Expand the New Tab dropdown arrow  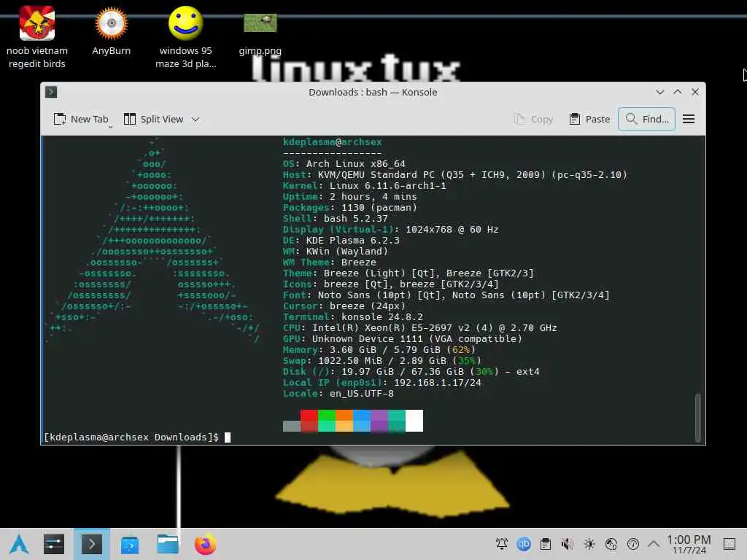click(111, 126)
